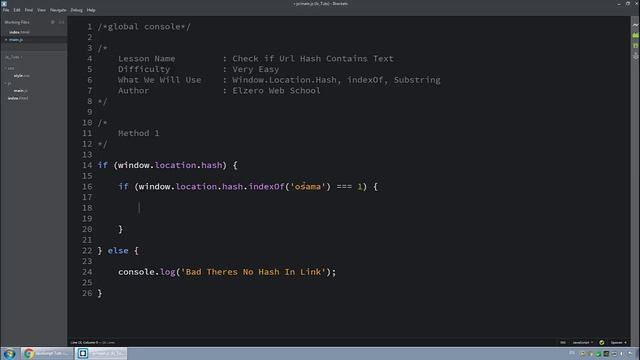Screen dimensions: 640x360
Task: Click the fourth right-toolbar plugin icon
Action: 636,56
